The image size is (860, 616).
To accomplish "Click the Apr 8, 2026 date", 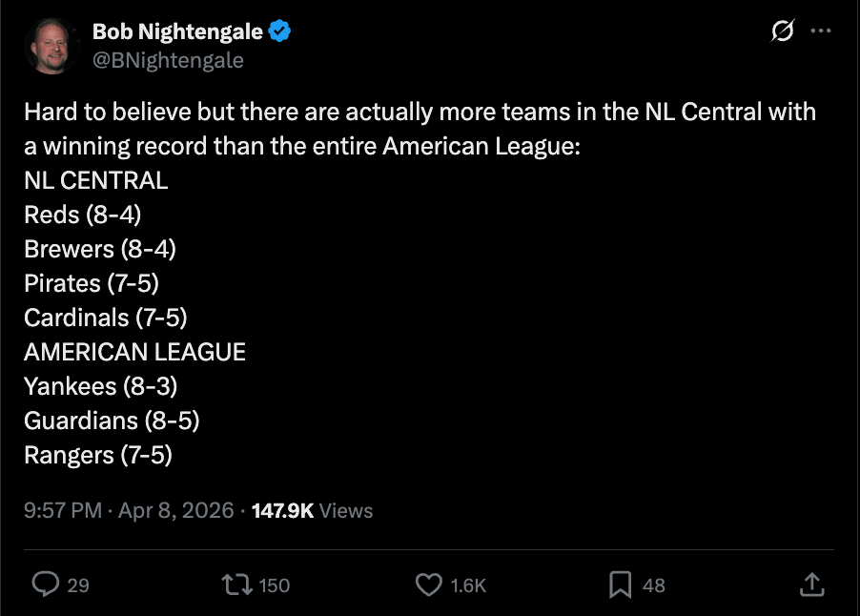I will pyautogui.click(x=176, y=510).
